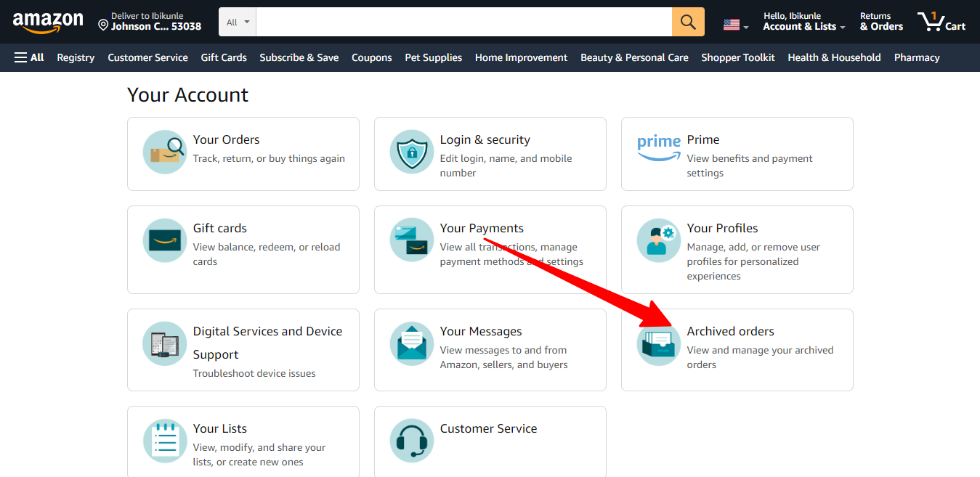Open Registry in navigation bar
This screenshot has height=477, width=980.
76,57
